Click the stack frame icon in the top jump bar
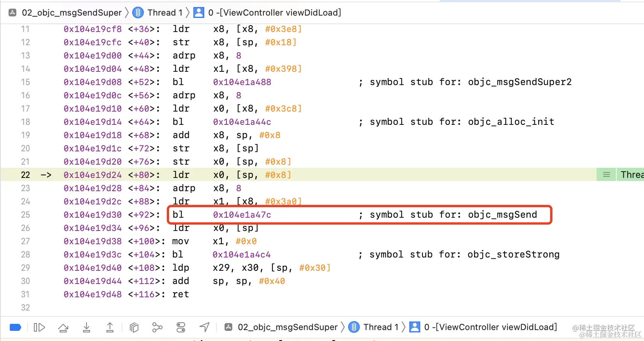The image size is (644, 341). click(199, 12)
